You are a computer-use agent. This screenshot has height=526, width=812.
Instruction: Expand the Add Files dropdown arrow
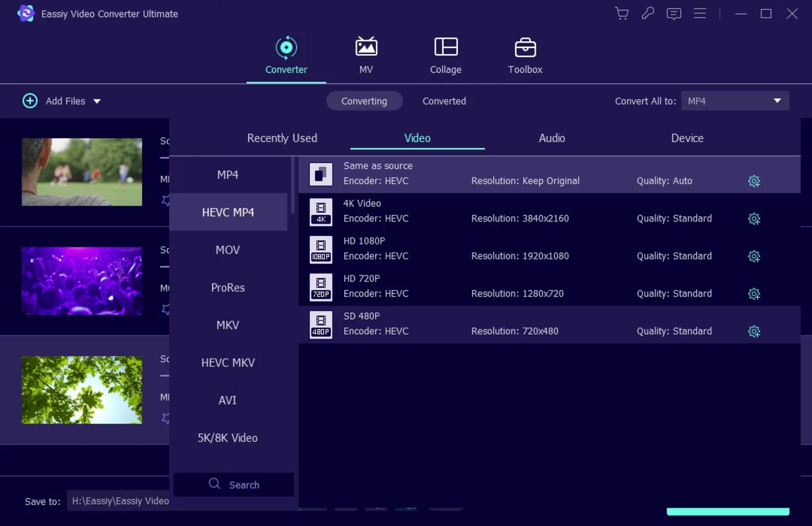pos(97,101)
